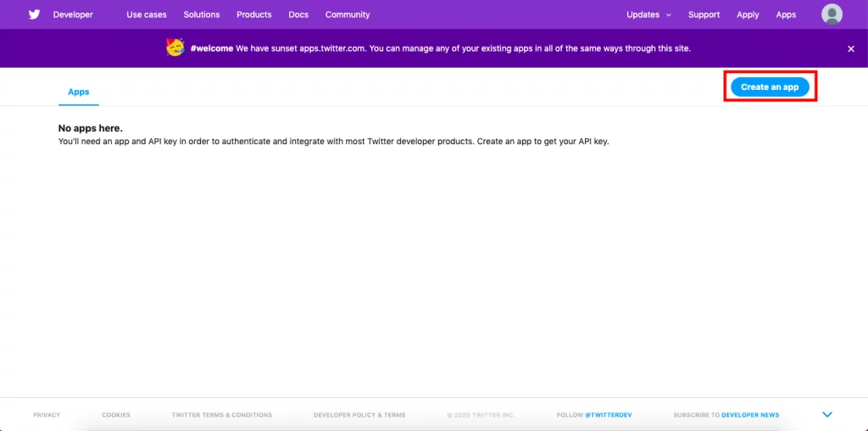Viewport: 868px width, 431px height.
Task: Dismiss the welcome banner with the X
Action: (x=851, y=48)
